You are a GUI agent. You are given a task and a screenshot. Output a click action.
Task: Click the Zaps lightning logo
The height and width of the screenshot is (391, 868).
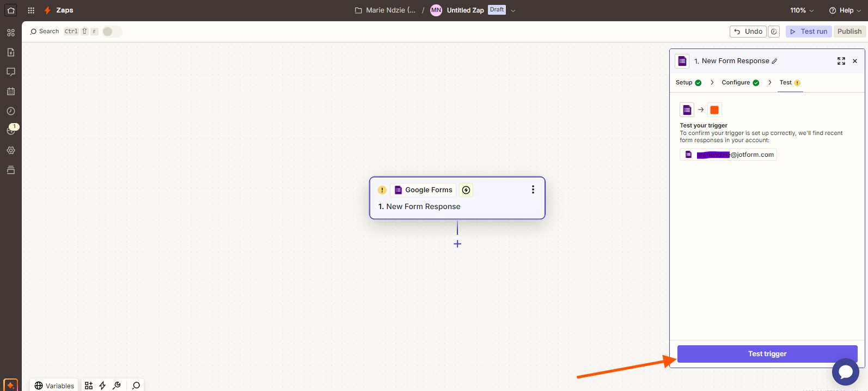pos(48,10)
